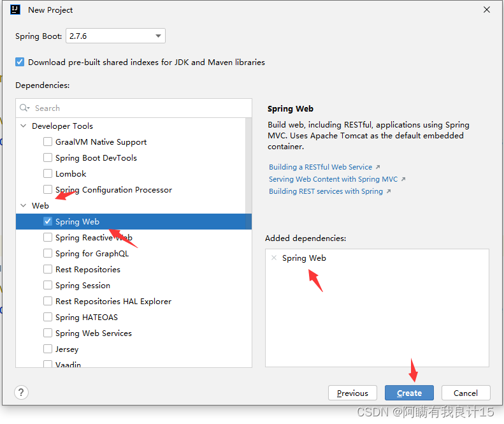Toggle Download pre-built shared indexes checkbox
This screenshot has height=424, width=504.
coord(20,62)
